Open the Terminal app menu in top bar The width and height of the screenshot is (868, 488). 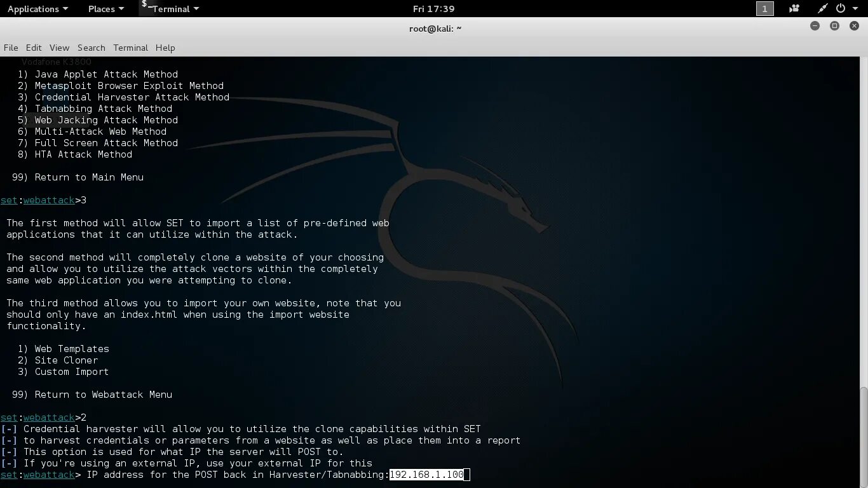click(175, 9)
